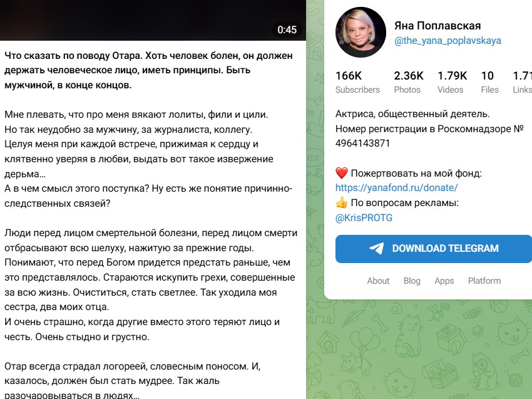Click the dark video preview area

153,20
